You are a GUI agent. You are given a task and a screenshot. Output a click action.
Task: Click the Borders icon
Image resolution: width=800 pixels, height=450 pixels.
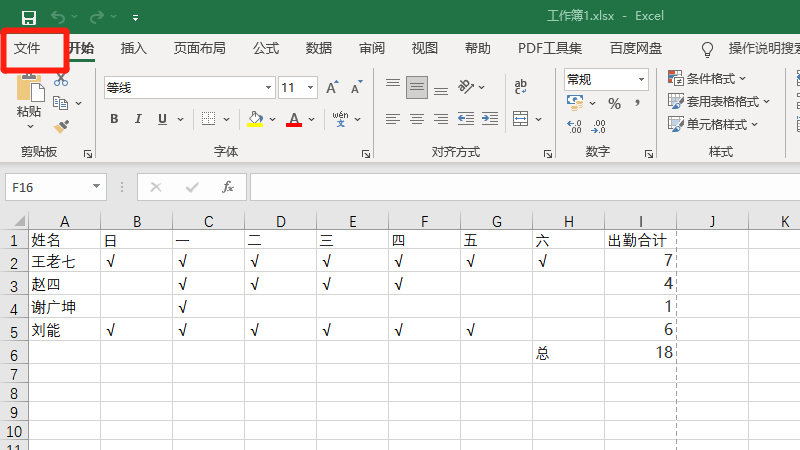[x=208, y=119]
